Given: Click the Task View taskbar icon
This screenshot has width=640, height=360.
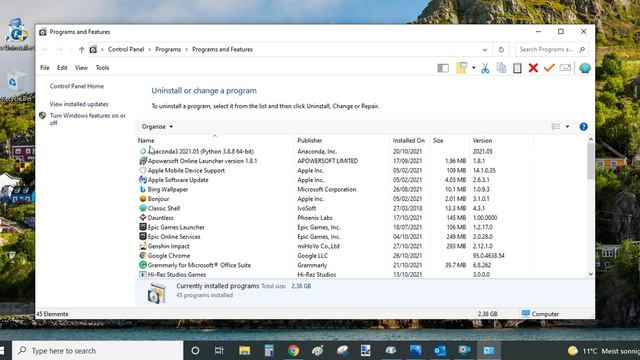Looking at the screenshot, I should pyautogui.click(x=219, y=351).
